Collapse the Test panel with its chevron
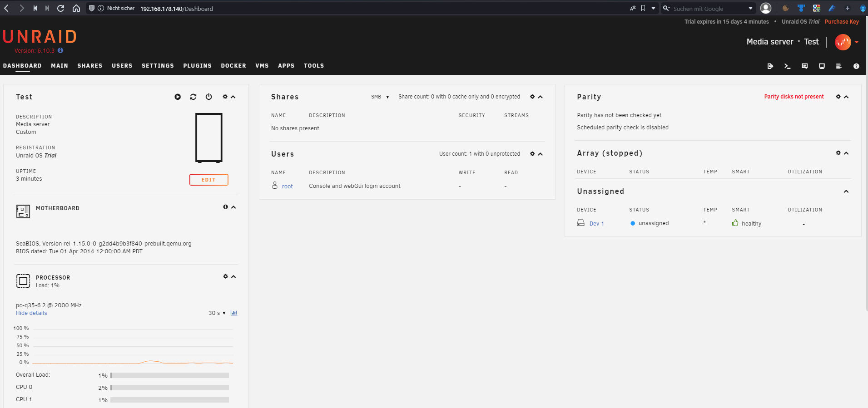The image size is (868, 408). pos(233,97)
